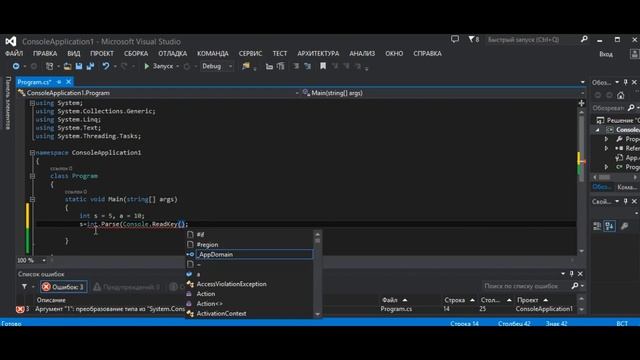Click the Undo arrow icon
Screen dimensions: 640x360
pos(106,66)
